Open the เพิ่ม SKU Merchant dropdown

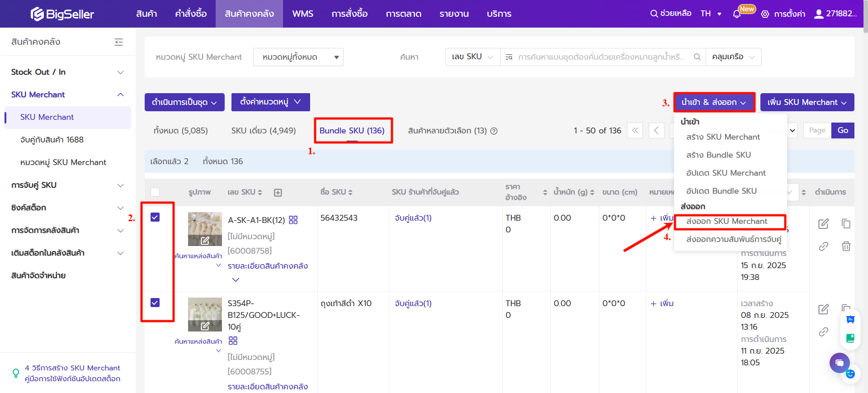point(807,102)
